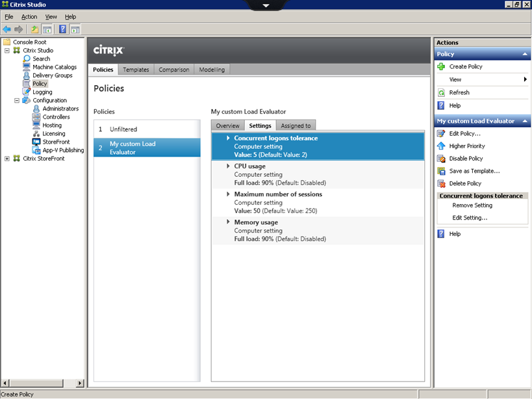Open the Help menu in menu bar
The image size is (532, 399).
[x=71, y=17]
